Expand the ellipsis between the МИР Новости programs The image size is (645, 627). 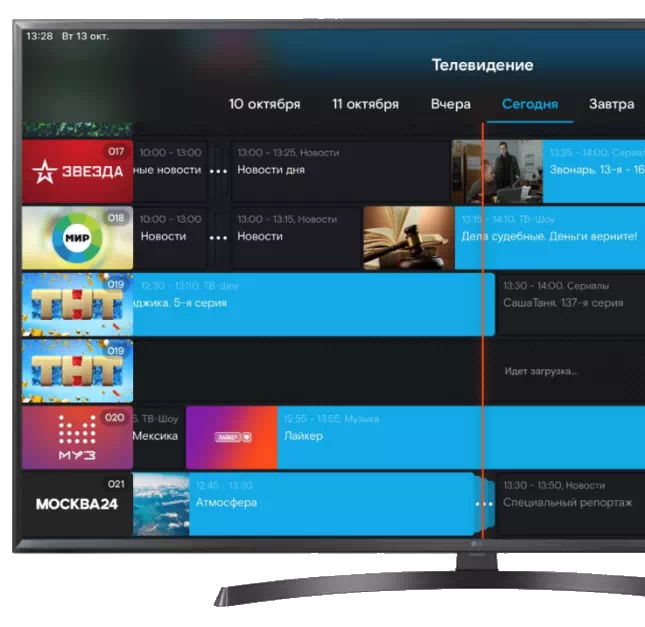coord(218,237)
